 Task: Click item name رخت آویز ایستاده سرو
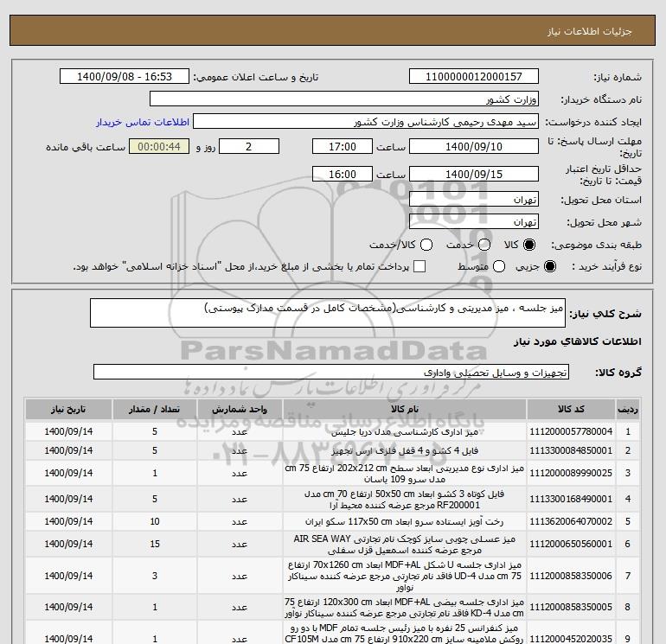(x=405, y=522)
